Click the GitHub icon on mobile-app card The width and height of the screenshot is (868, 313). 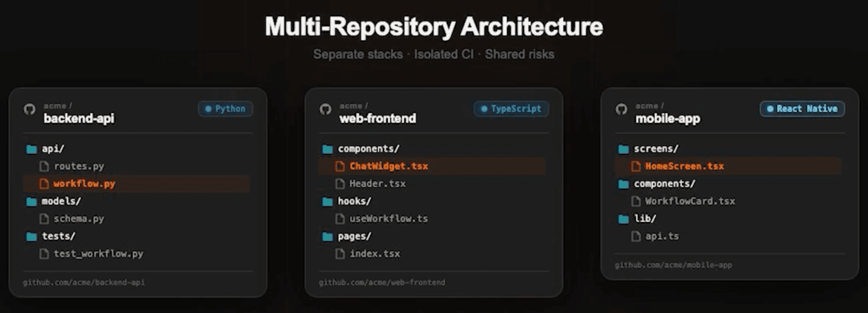[x=622, y=109]
